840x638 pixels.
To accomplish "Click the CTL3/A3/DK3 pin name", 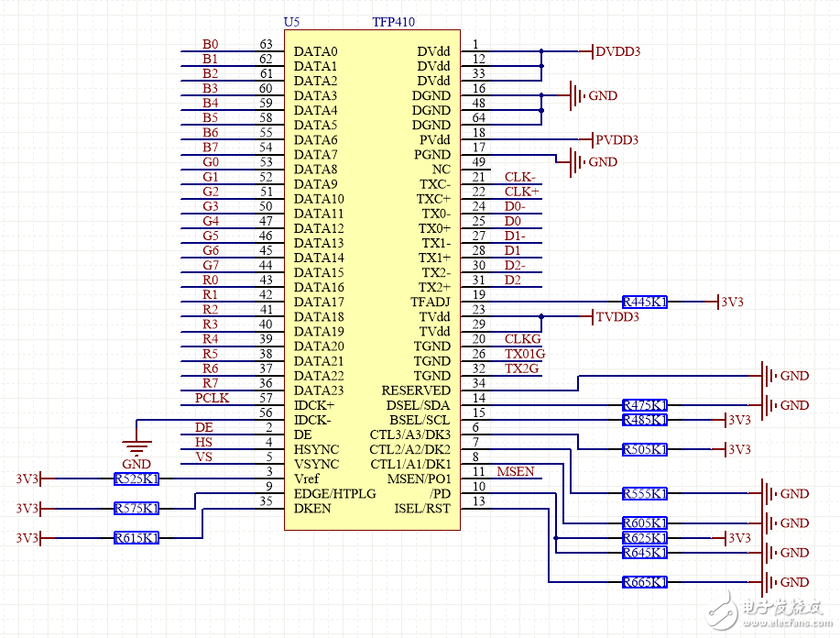I will (409, 434).
